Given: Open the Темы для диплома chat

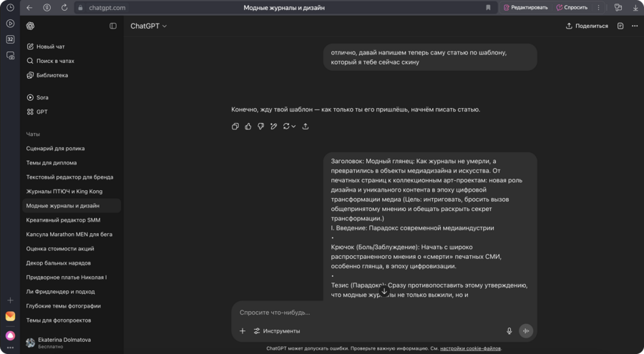Looking at the screenshot, I should pyautogui.click(x=72, y=162).
